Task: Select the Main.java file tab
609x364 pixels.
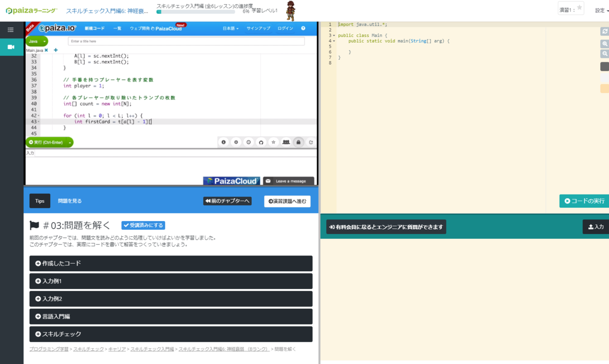Action: [35, 51]
